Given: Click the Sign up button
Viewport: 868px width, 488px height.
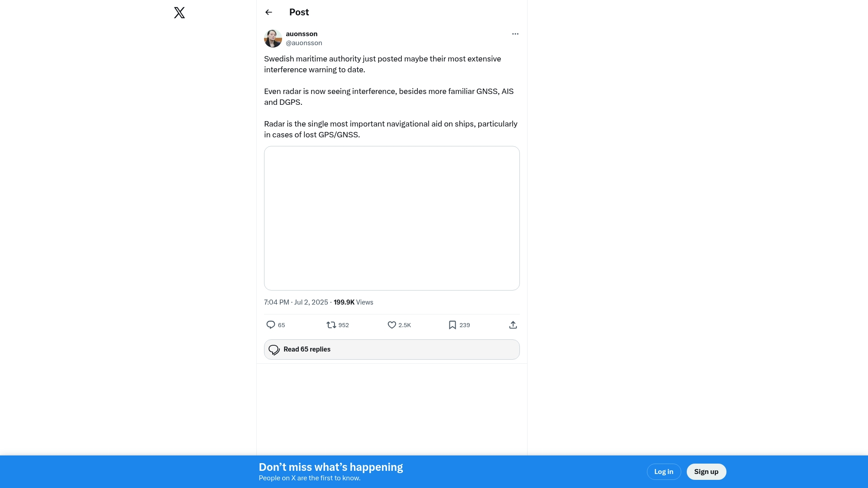Looking at the screenshot, I should pyautogui.click(x=706, y=472).
